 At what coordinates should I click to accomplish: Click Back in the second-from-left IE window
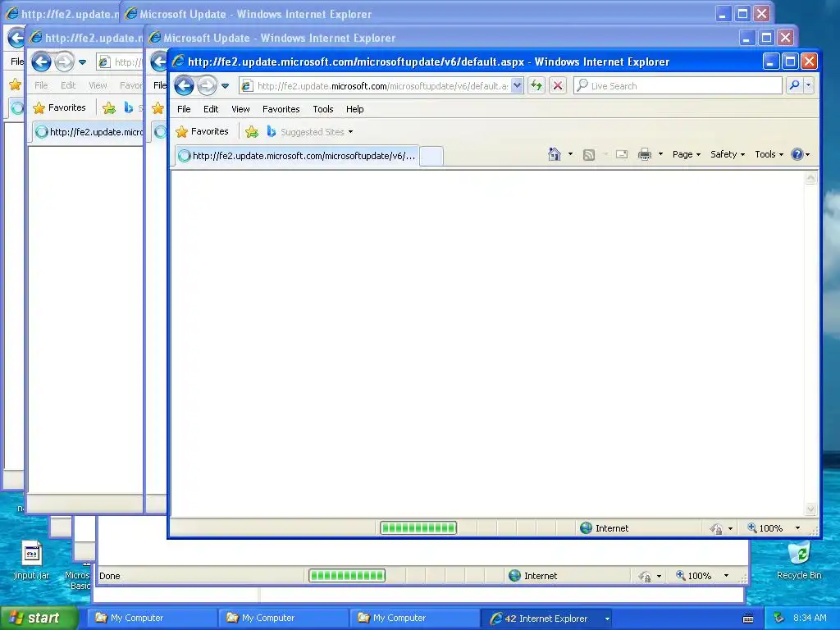click(41, 62)
